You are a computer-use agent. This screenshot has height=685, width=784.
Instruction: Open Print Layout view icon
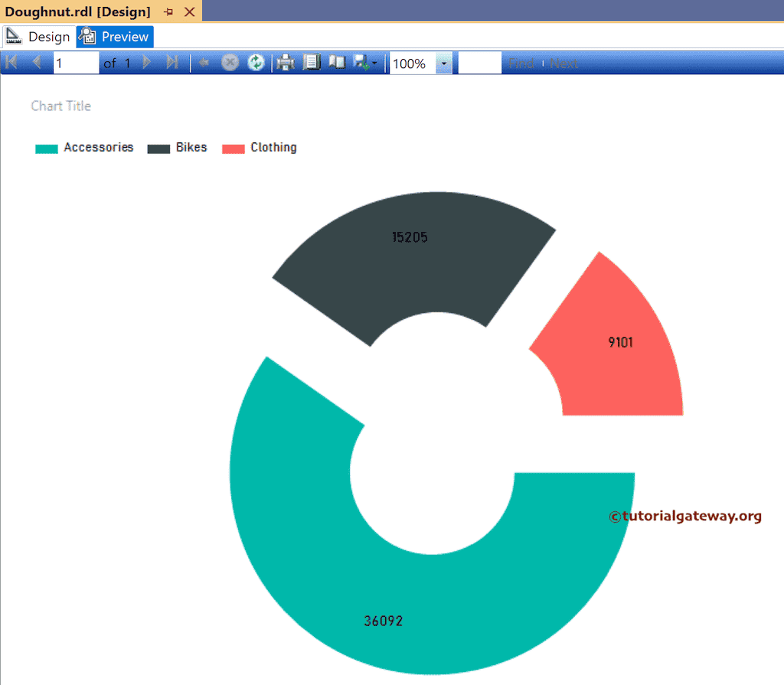coord(337,62)
